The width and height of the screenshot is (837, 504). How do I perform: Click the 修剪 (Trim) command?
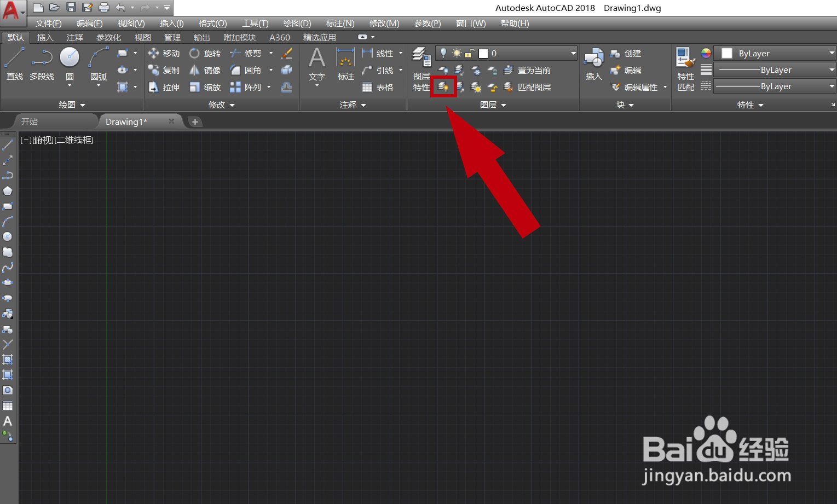click(x=245, y=53)
